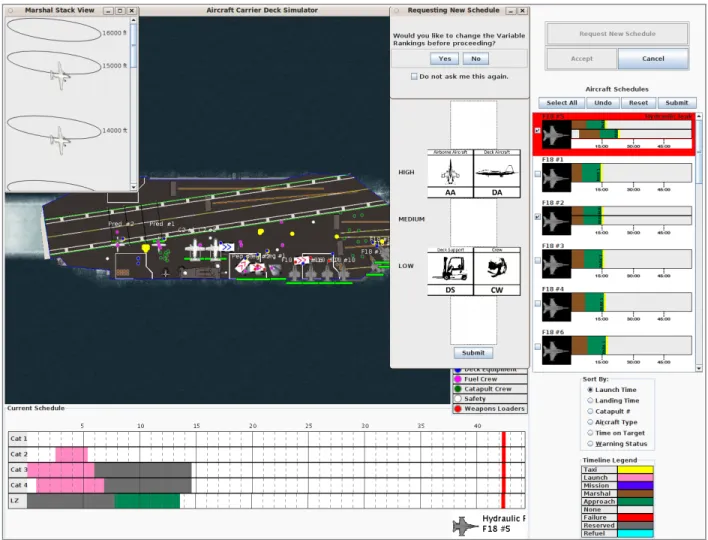708x540 pixels.
Task: Click the pink launch block in Cat 2 row
Action: pyautogui.click(x=72, y=454)
